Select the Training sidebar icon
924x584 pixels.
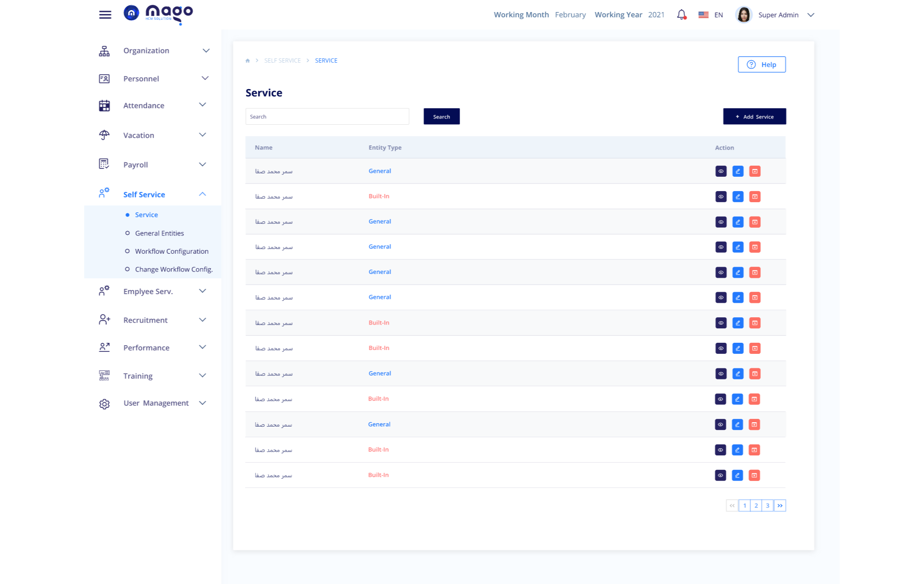point(104,376)
